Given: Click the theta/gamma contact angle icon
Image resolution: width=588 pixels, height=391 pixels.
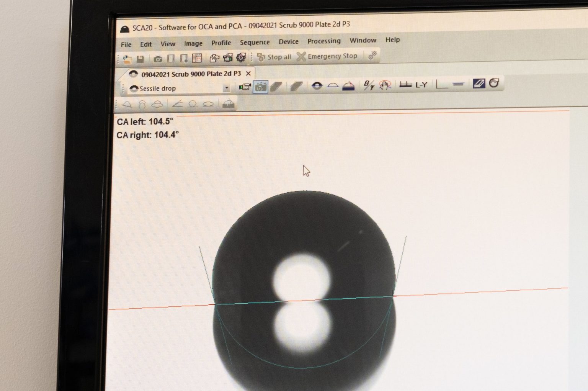Looking at the screenshot, I should coord(369,85).
